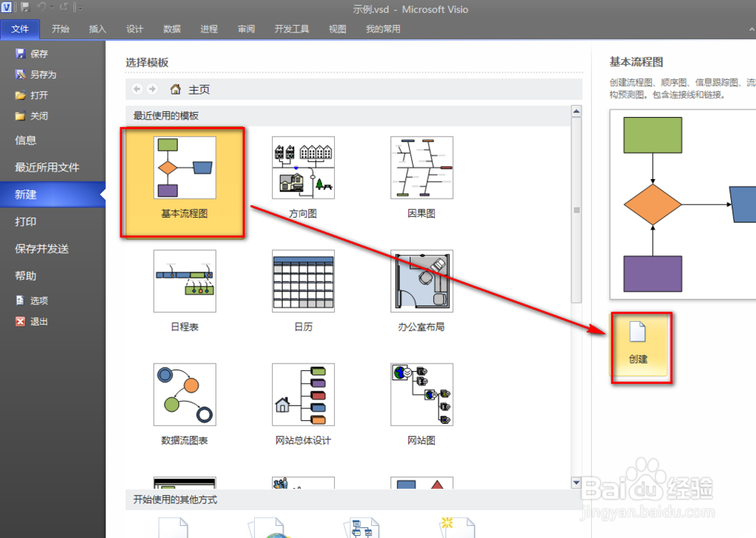This screenshot has width=756, height=538.
Task: Click the Redo arrow in quick access toolbar
Action: tap(64, 8)
